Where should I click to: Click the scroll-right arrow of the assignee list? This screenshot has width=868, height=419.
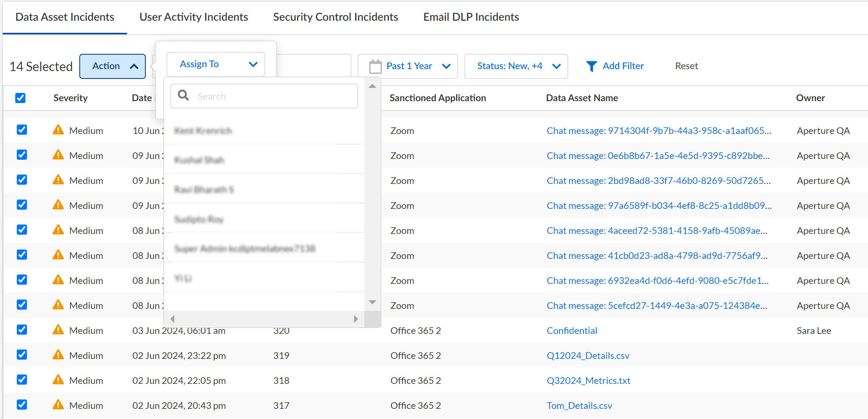point(356,319)
